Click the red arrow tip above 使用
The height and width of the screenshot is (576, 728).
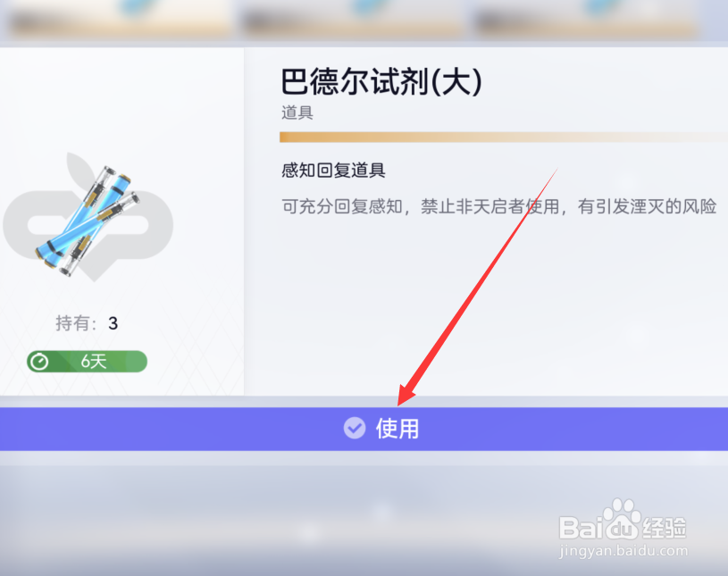click(402, 400)
